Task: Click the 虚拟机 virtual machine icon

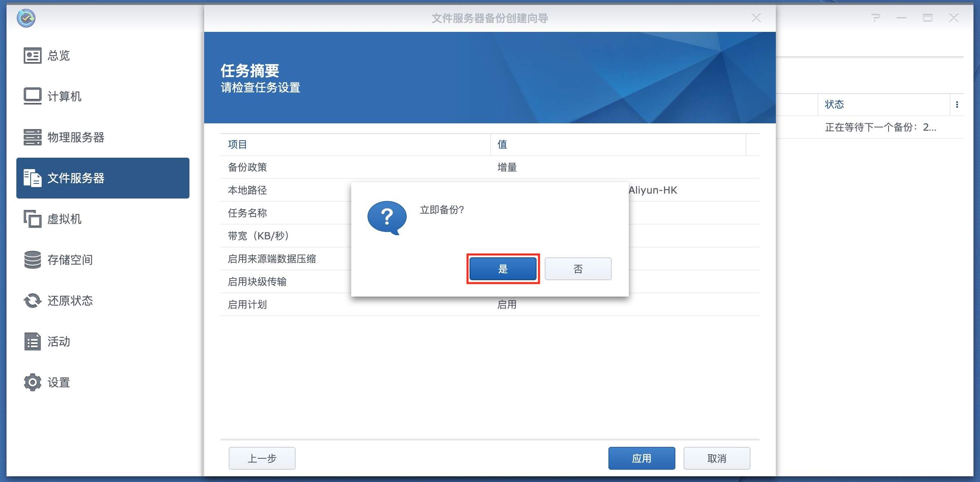Action: click(32, 219)
